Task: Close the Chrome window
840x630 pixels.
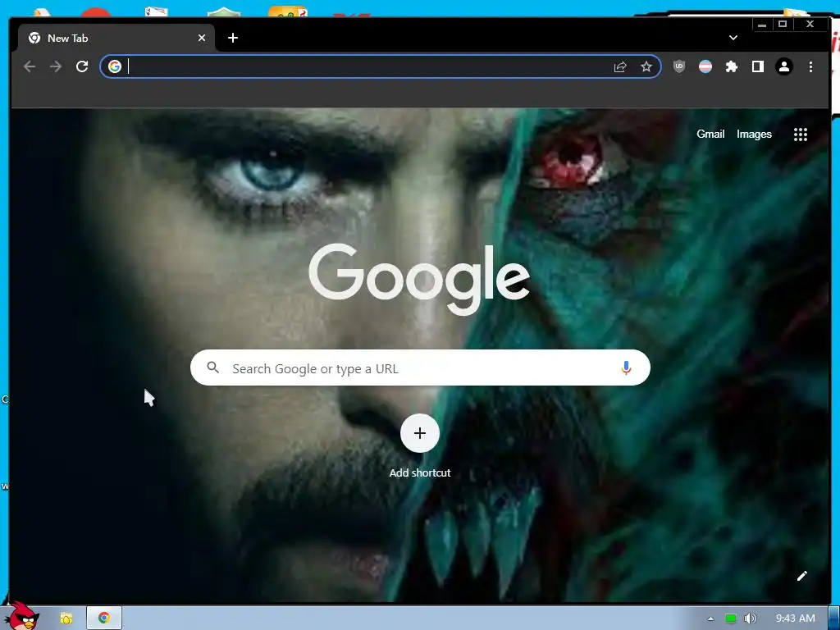Action: (810, 25)
